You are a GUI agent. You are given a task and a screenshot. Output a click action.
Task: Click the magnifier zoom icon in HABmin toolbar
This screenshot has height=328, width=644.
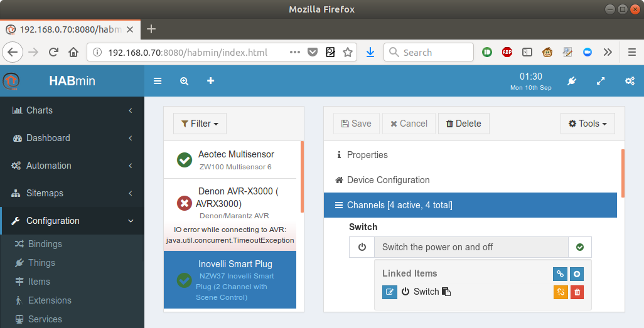[184, 82]
